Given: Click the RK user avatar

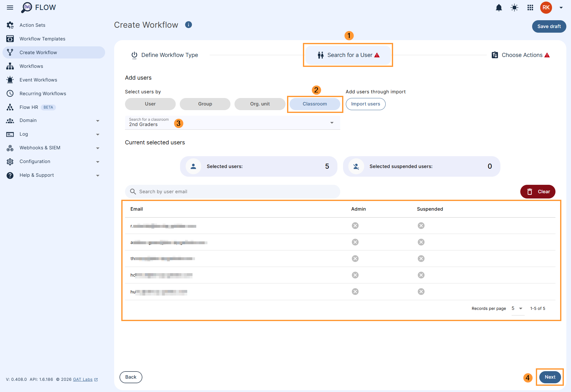Looking at the screenshot, I should [x=546, y=8].
